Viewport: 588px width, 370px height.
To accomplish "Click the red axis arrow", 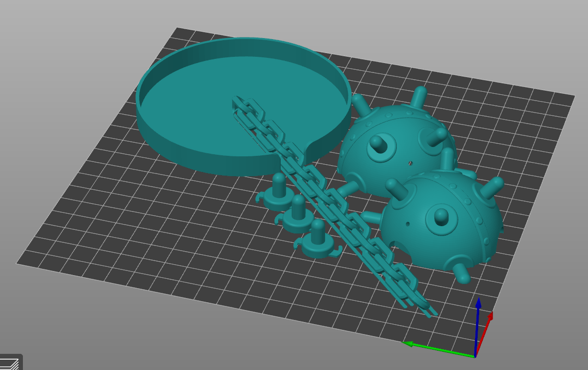I will pyautogui.click(x=489, y=316).
